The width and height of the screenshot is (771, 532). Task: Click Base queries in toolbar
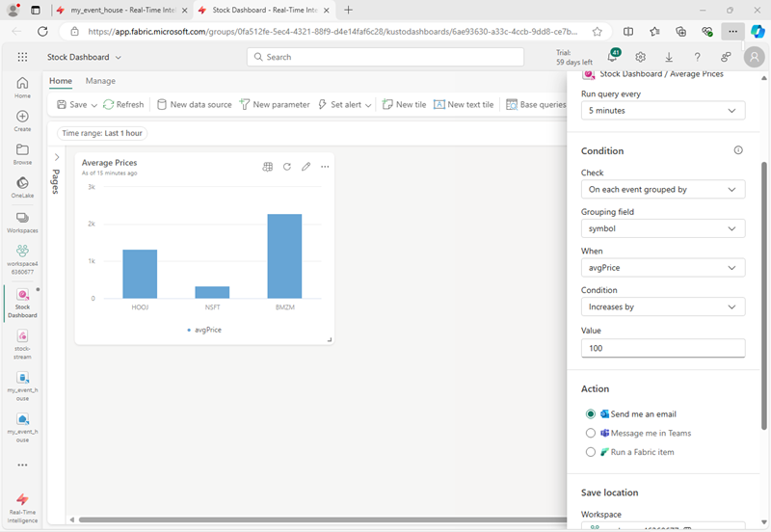point(536,105)
